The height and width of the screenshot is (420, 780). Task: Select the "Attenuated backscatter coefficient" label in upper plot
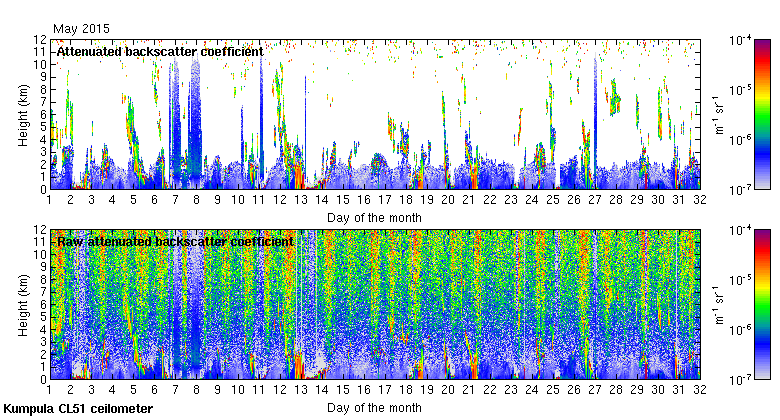[160, 52]
